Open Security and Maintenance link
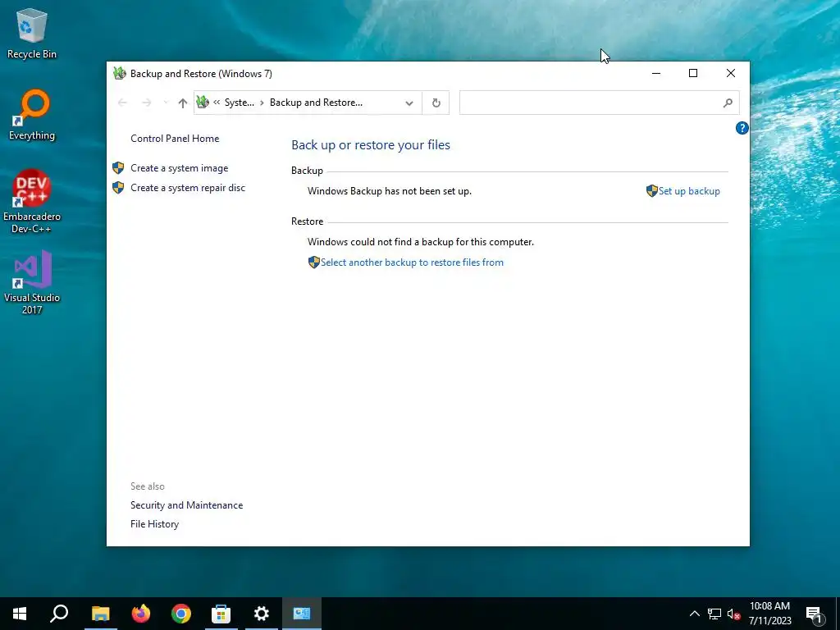 point(186,505)
